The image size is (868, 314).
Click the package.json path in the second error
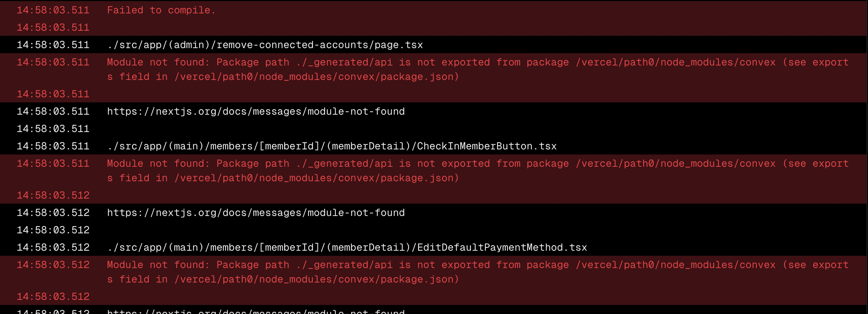tap(317, 178)
